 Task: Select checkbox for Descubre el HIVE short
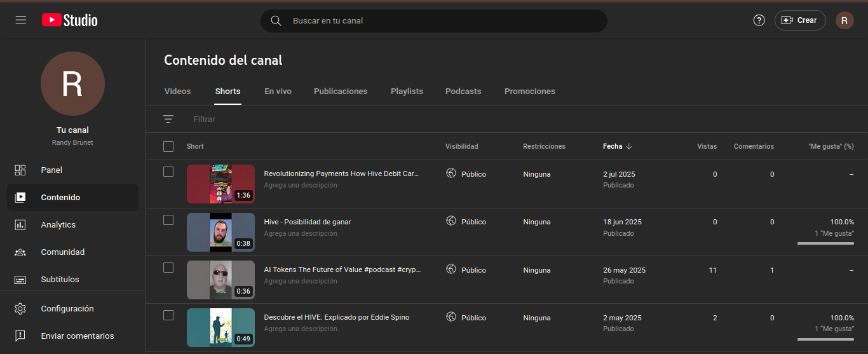[x=168, y=315]
